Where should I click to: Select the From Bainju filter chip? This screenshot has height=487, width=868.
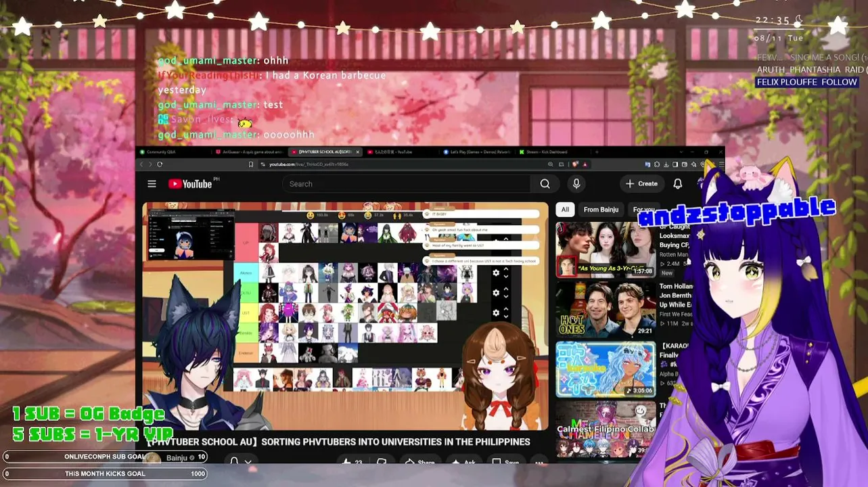(601, 210)
